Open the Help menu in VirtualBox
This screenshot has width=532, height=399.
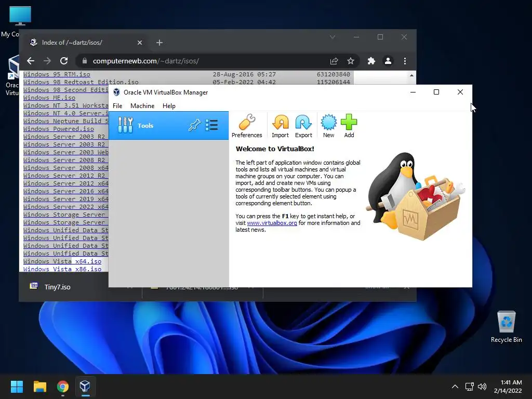click(169, 106)
